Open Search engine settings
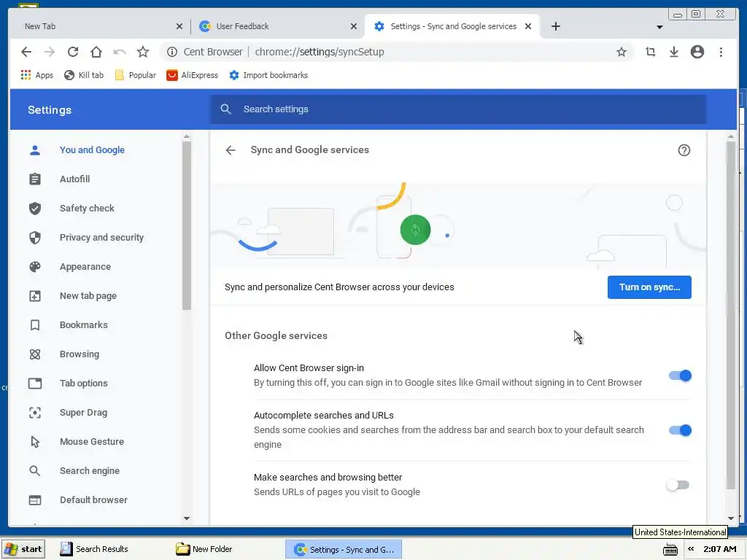The image size is (747, 560). pos(90,471)
